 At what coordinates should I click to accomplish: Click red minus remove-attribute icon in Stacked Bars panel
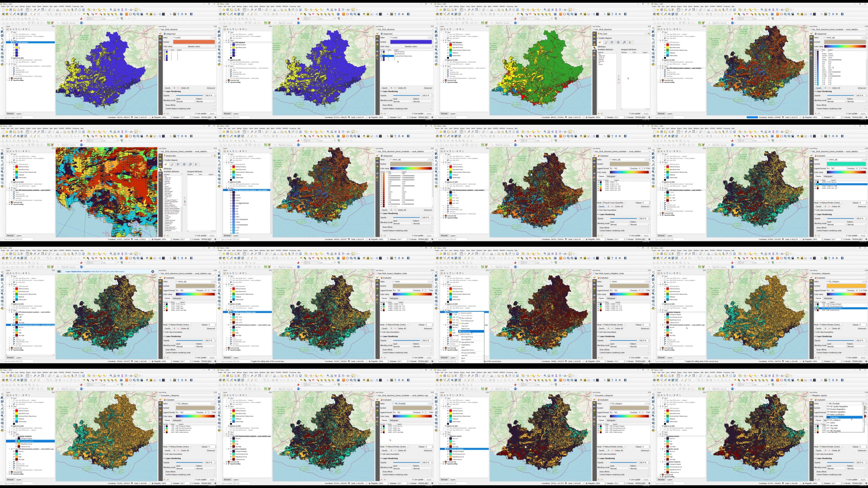(185, 205)
